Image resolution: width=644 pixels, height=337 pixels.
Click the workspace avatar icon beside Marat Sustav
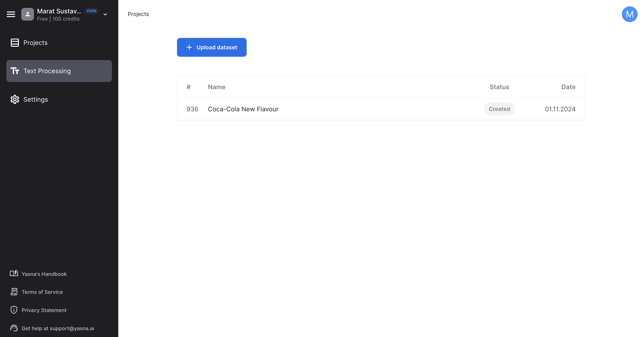[28, 14]
